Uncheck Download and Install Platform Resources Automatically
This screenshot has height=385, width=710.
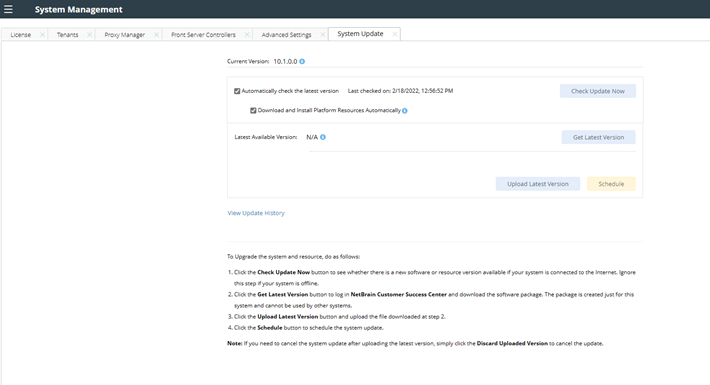253,111
